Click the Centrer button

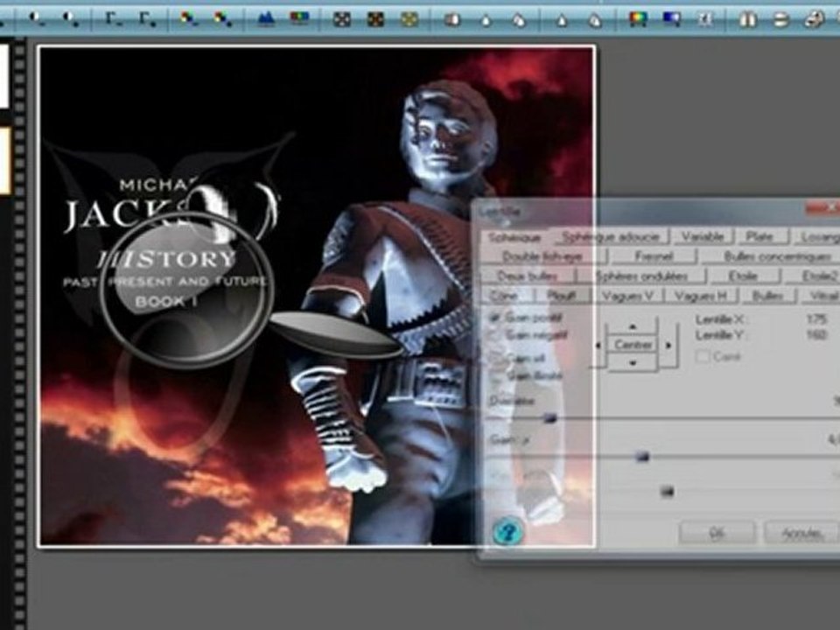633,345
